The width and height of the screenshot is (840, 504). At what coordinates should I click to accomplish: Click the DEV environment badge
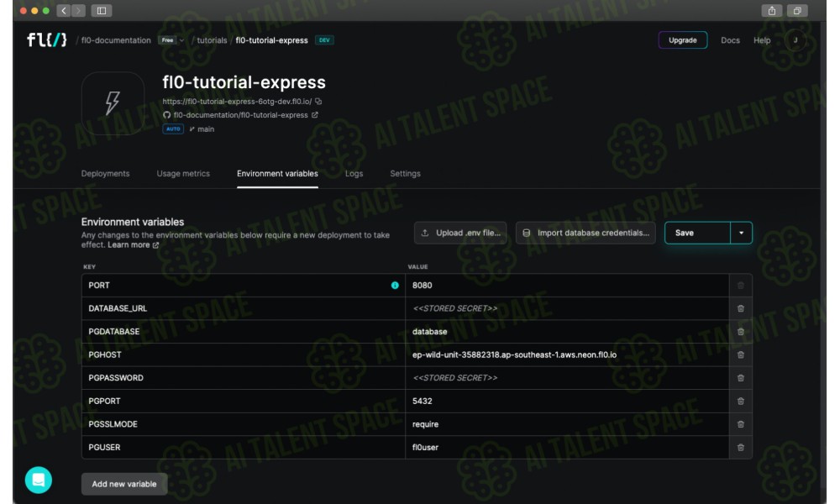point(324,40)
